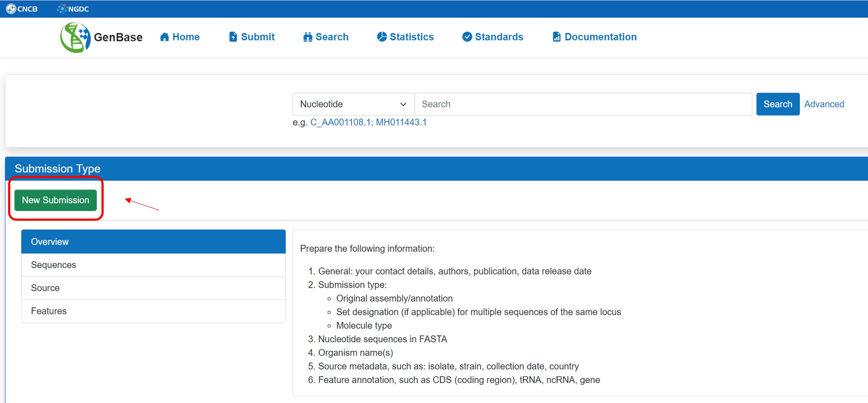Open the Advanced search link
The image size is (868, 403).
824,104
